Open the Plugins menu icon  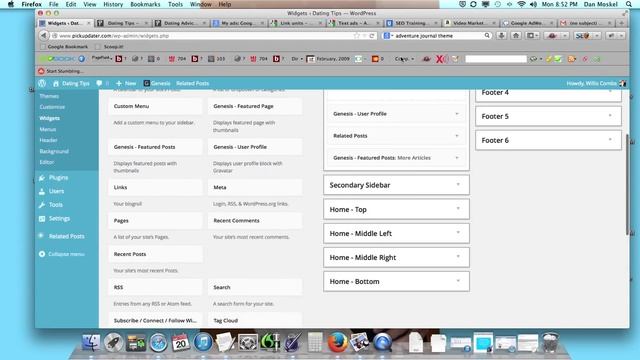tap(42, 178)
